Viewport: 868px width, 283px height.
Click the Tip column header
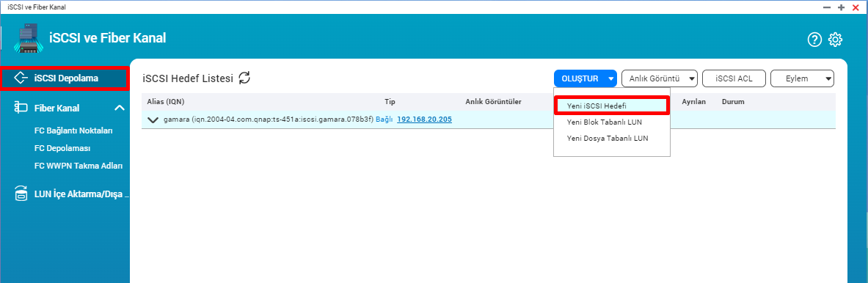click(390, 102)
